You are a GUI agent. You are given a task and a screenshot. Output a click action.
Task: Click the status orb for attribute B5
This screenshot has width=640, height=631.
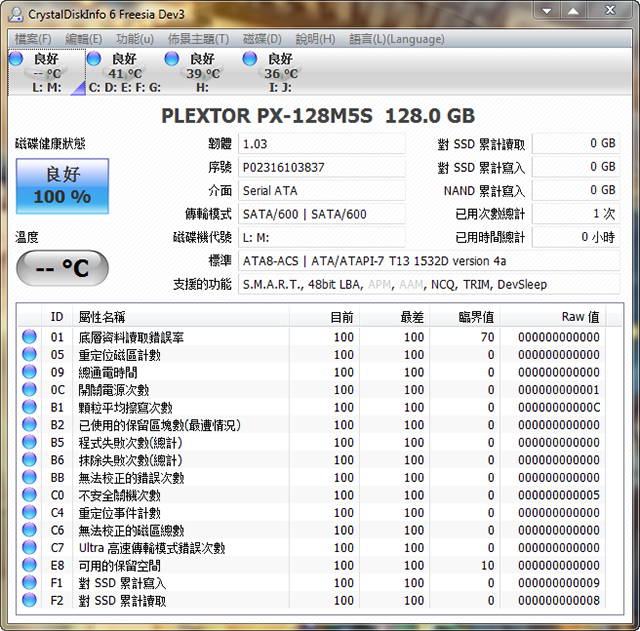29,442
